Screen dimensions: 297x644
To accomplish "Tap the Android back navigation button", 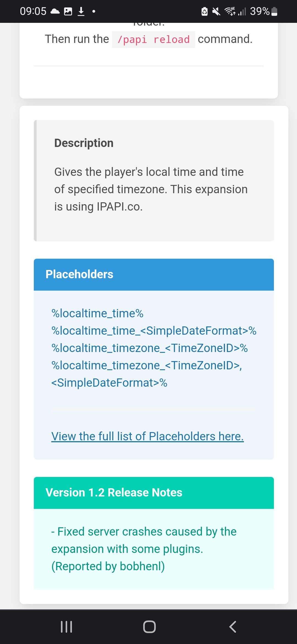I will pyautogui.click(x=233, y=627).
